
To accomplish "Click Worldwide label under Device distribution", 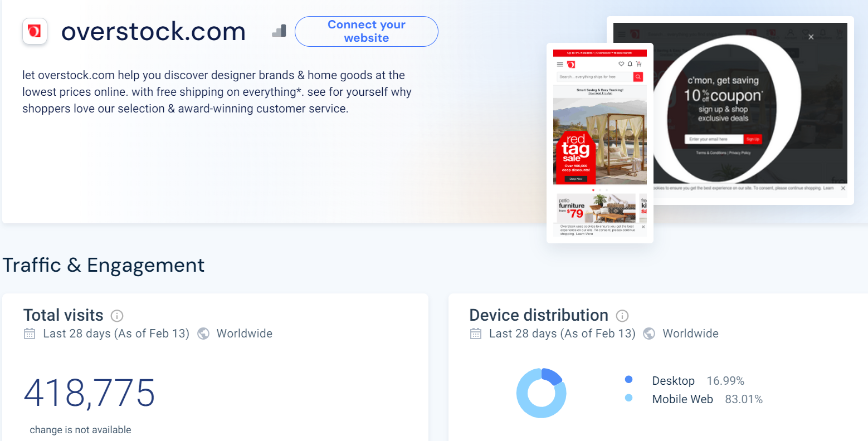I will coord(690,334).
